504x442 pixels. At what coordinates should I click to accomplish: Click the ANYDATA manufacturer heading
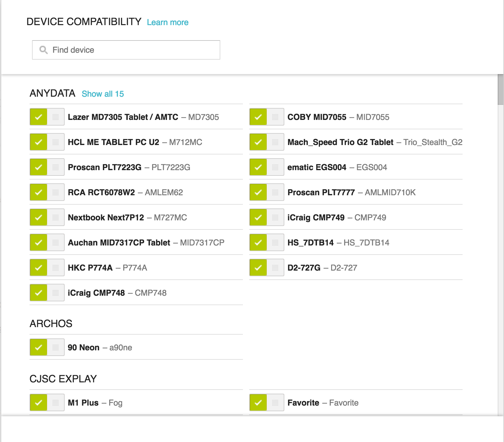tap(52, 93)
